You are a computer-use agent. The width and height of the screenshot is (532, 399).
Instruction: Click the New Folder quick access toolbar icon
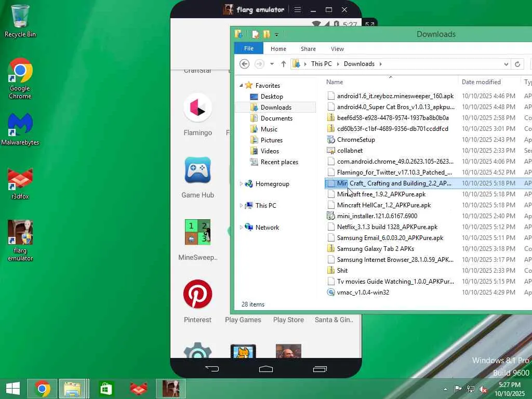click(267, 34)
